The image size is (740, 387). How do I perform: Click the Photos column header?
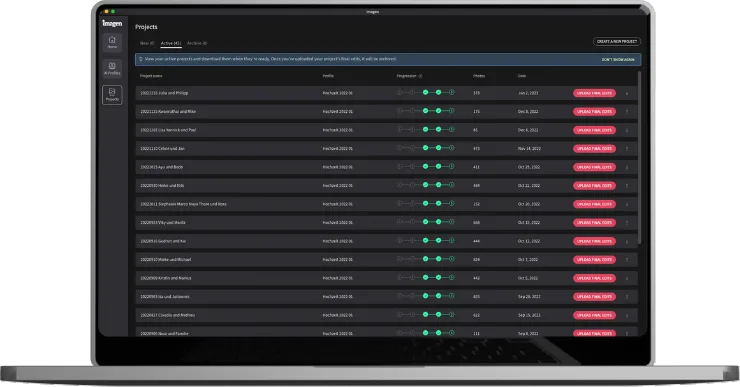(x=479, y=76)
